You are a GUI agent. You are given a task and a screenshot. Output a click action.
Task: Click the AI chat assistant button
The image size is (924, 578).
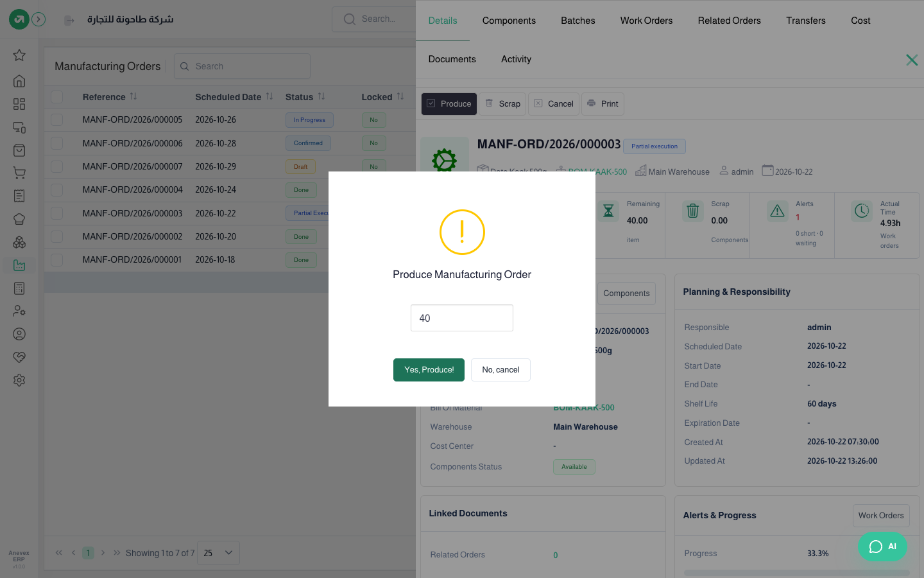pyautogui.click(x=883, y=547)
